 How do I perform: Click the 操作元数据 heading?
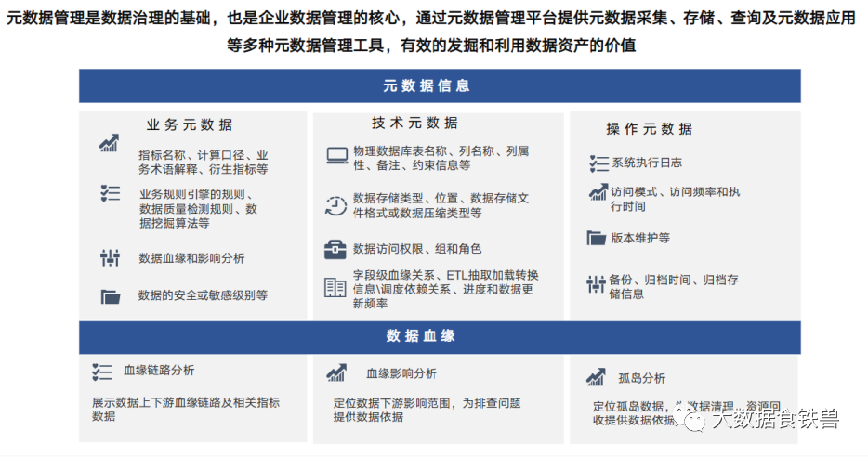pos(650,129)
